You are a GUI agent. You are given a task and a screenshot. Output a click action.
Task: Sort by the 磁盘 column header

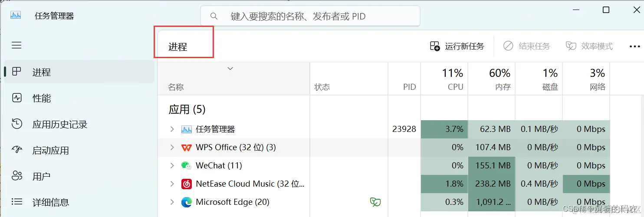[x=539, y=79]
